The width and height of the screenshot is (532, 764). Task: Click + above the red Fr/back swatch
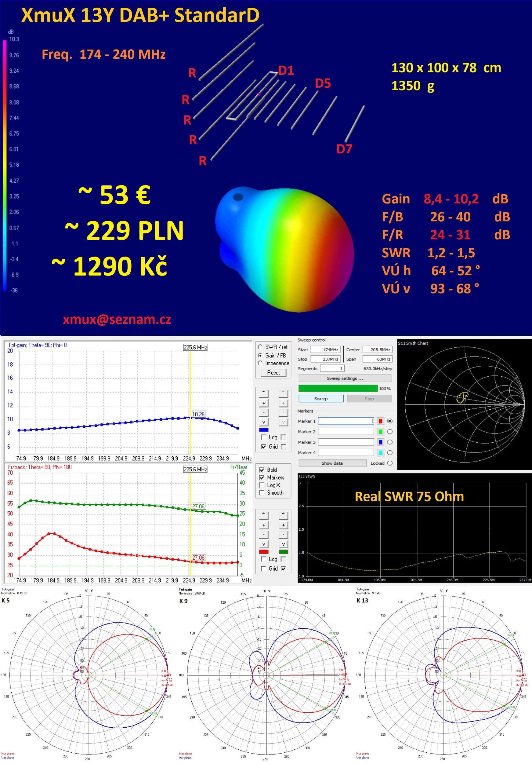263,525
